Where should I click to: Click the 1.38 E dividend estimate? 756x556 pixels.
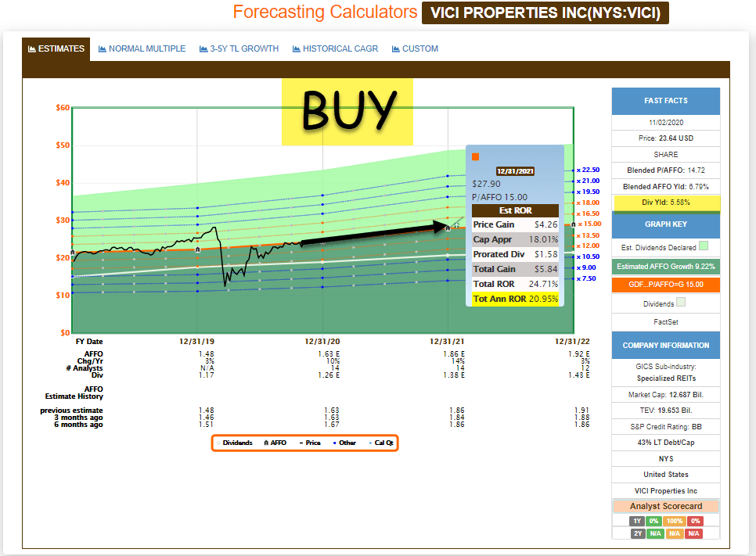click(x=454, y=375)
